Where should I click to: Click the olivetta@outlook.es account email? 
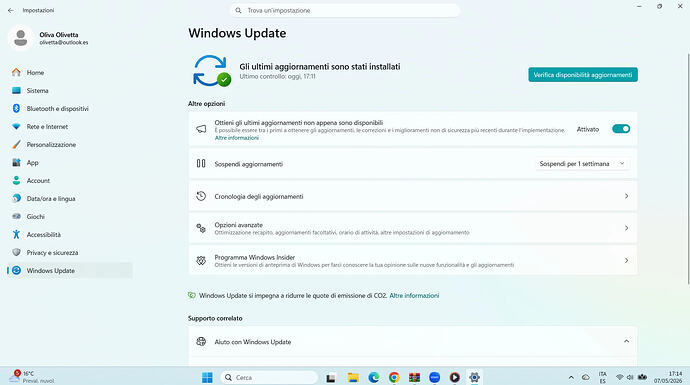tap(64, 43)
